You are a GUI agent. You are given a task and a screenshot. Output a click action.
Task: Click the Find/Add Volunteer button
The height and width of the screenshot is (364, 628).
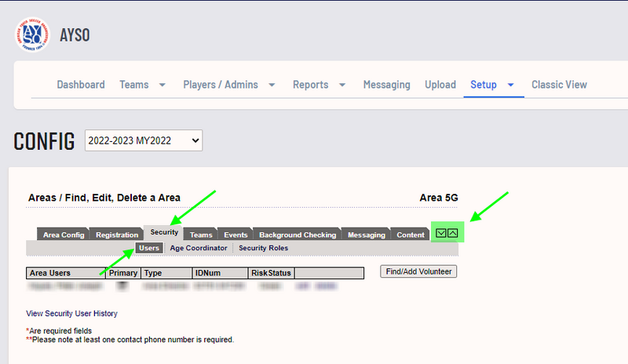click(418, 271)
